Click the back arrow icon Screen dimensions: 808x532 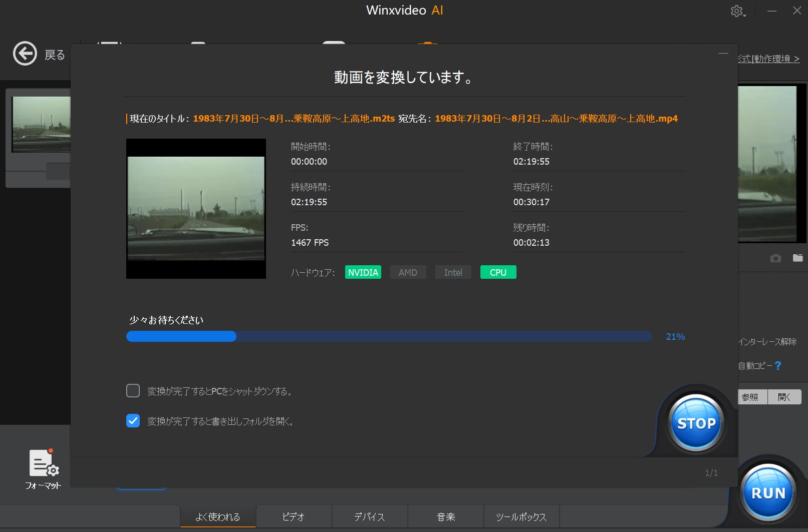[25, 54]
